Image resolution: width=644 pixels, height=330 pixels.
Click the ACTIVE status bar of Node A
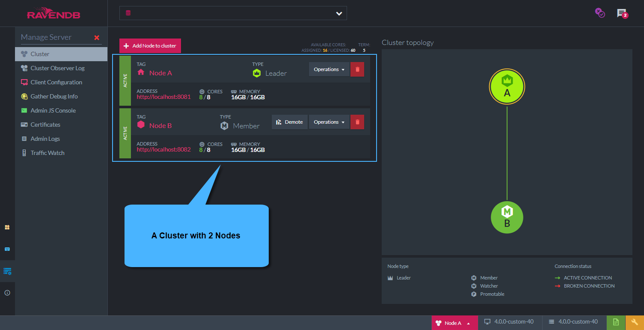(x=125, y=81)
